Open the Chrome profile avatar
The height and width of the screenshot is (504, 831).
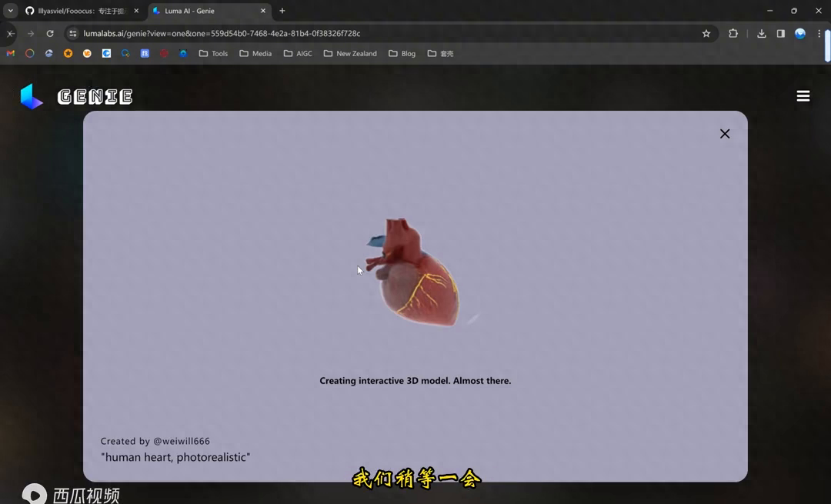800,34
